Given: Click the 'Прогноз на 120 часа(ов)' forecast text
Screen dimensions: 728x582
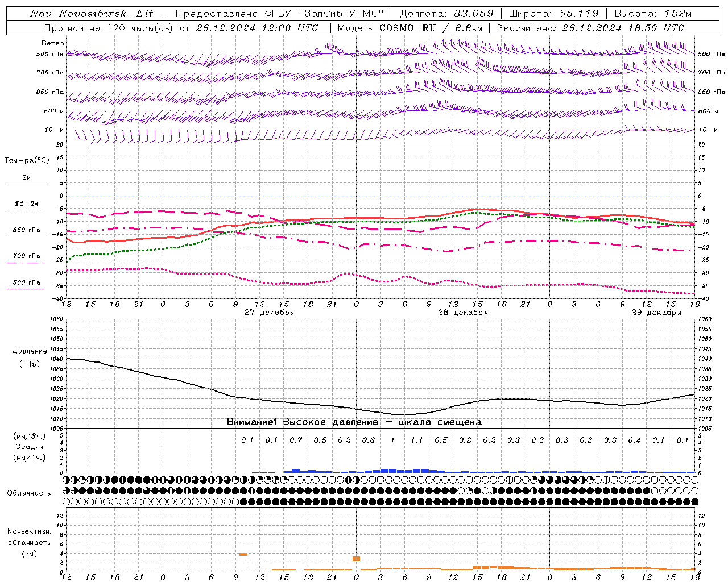Looking at the screenshot, I should [109, 28].
